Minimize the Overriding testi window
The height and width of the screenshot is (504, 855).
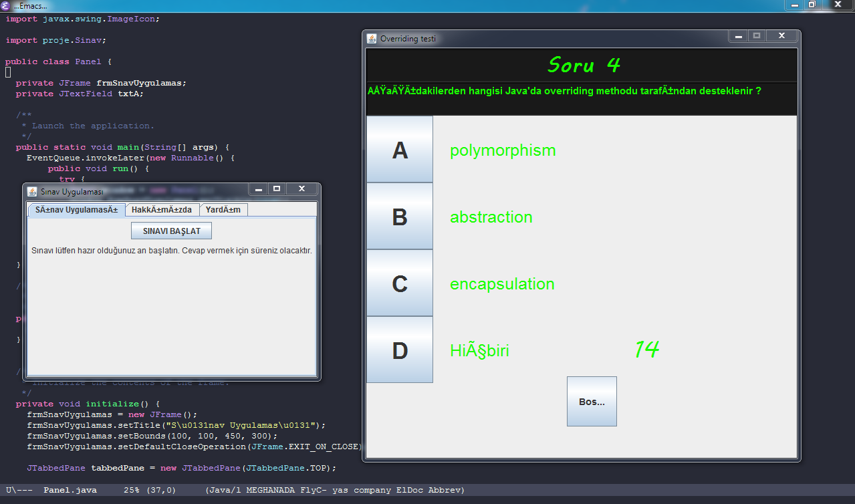(738, 37)
